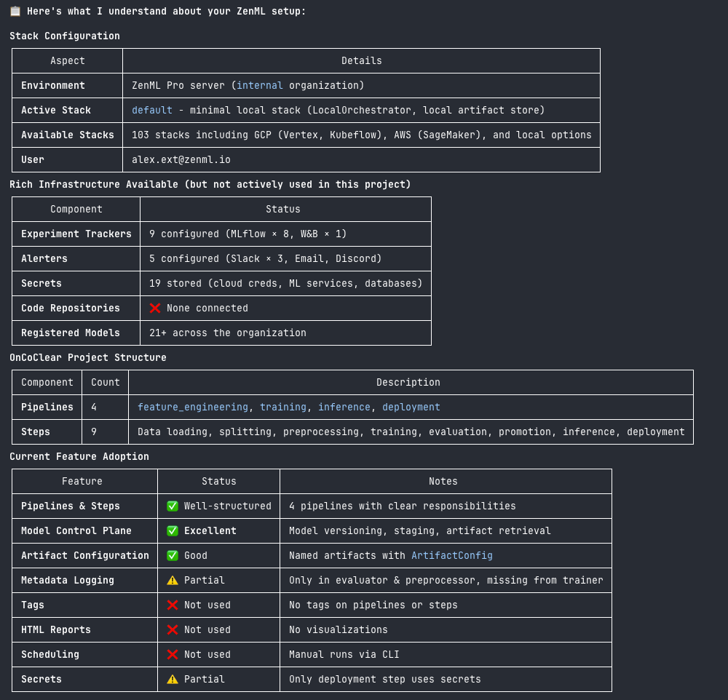Open the feature_engineering pipeline link
728x700 pixels.
[x=192, y=407]
